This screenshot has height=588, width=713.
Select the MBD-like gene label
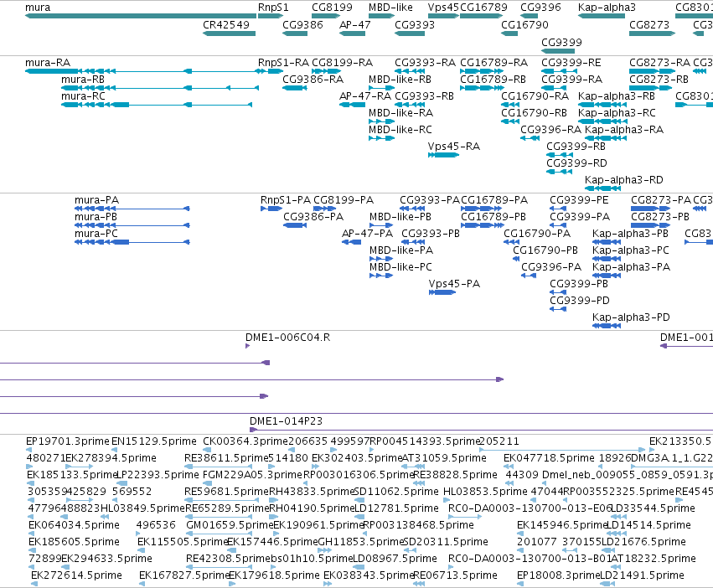[x=390, y=8]
